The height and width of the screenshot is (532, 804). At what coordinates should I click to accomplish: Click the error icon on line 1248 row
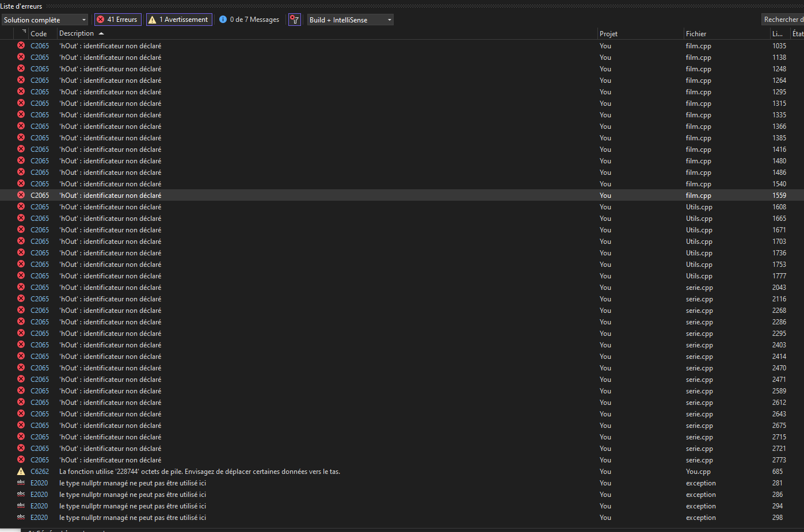point(21,68)
